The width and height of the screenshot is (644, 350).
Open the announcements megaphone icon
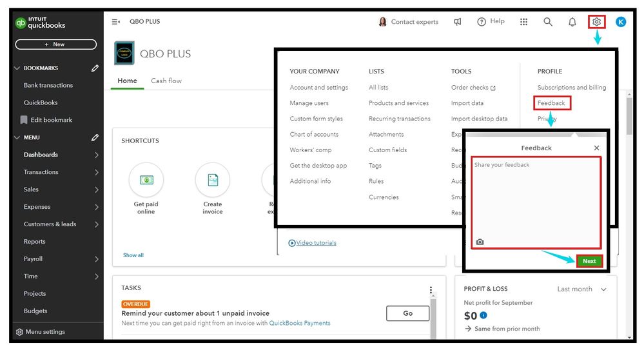pyautogui.click(x=457, y=22)
